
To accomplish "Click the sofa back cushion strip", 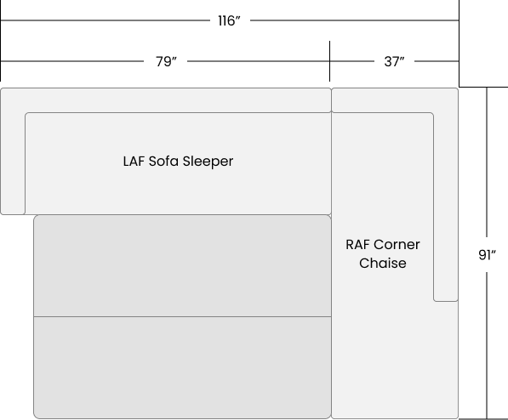I will [x=166, y=100].
